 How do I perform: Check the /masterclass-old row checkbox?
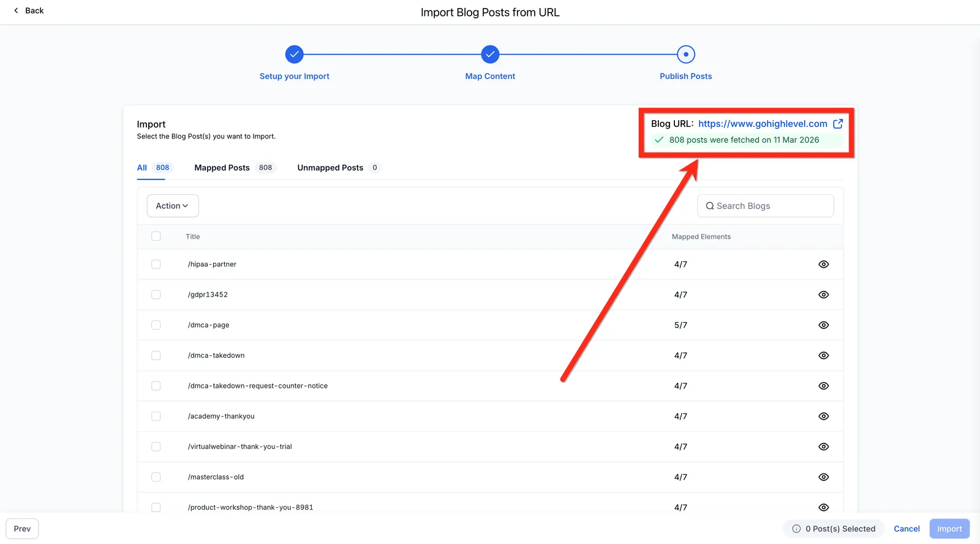(156, 477)
